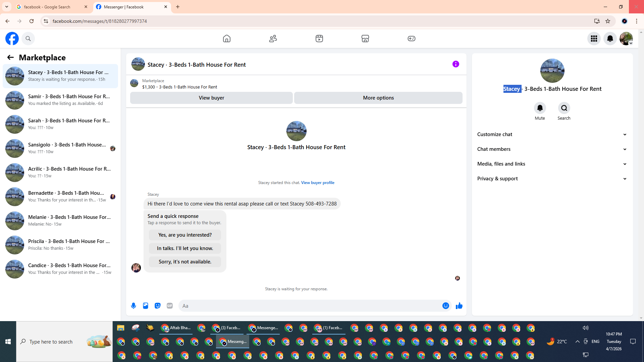View site information in address bar
The image size is (644, 362).
tap(46, 21)
